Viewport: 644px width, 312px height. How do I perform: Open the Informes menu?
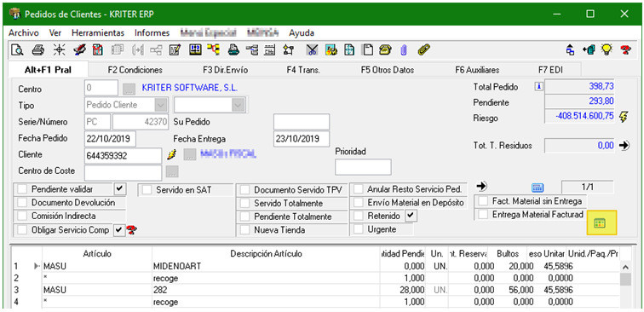(152, 33)
